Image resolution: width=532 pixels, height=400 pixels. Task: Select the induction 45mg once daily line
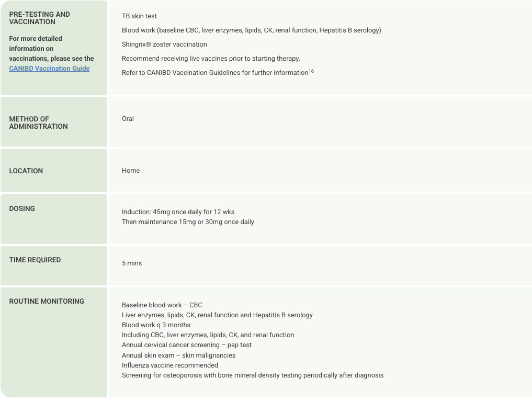(178, 212)
